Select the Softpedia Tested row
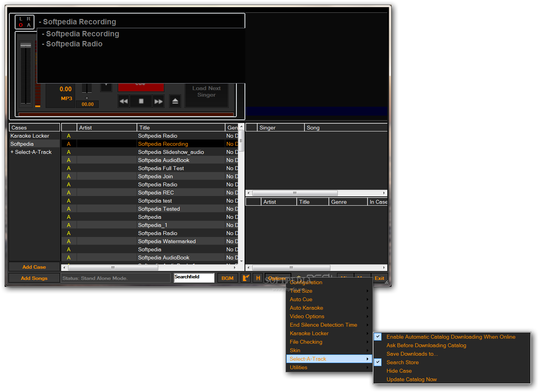Viewport: 539px width, 392px height. point(150,209)
